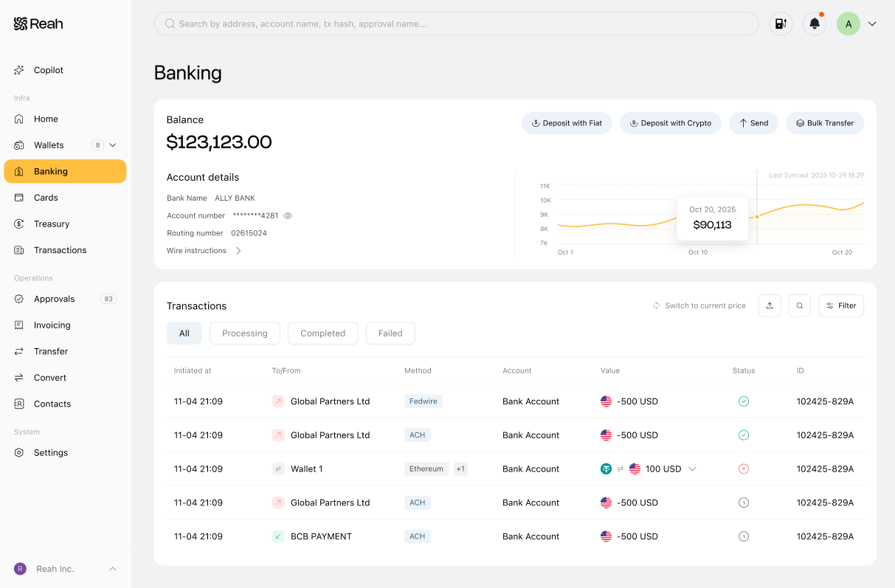Switch to the Completed transactions tab
Screen dimensions: 895x588
[x=323, y=333]
